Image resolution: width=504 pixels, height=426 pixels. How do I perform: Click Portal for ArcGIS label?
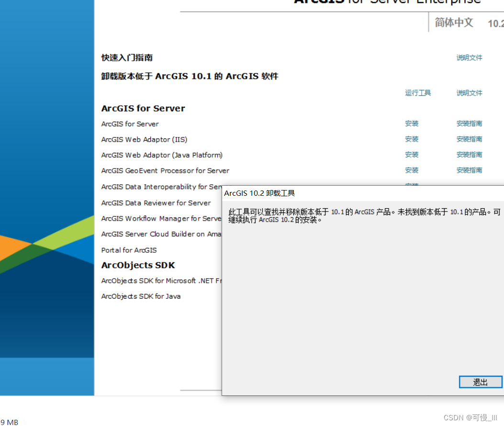(129, 250)
